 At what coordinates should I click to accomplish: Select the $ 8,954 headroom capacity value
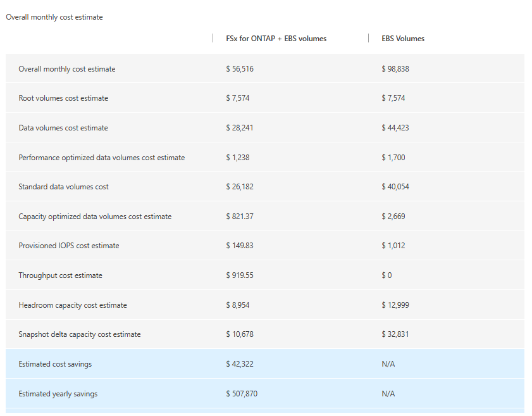coord(238,305)
